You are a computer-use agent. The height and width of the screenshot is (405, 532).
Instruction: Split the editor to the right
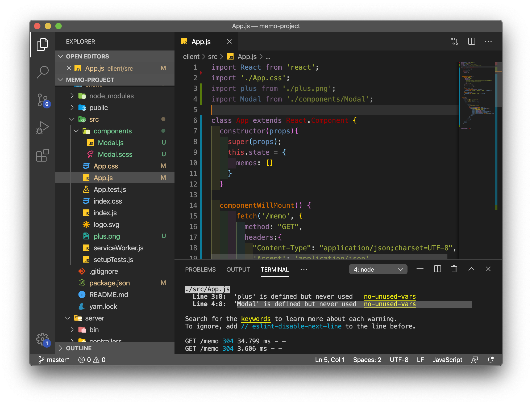pyautogui.click(x=471, y=41)
